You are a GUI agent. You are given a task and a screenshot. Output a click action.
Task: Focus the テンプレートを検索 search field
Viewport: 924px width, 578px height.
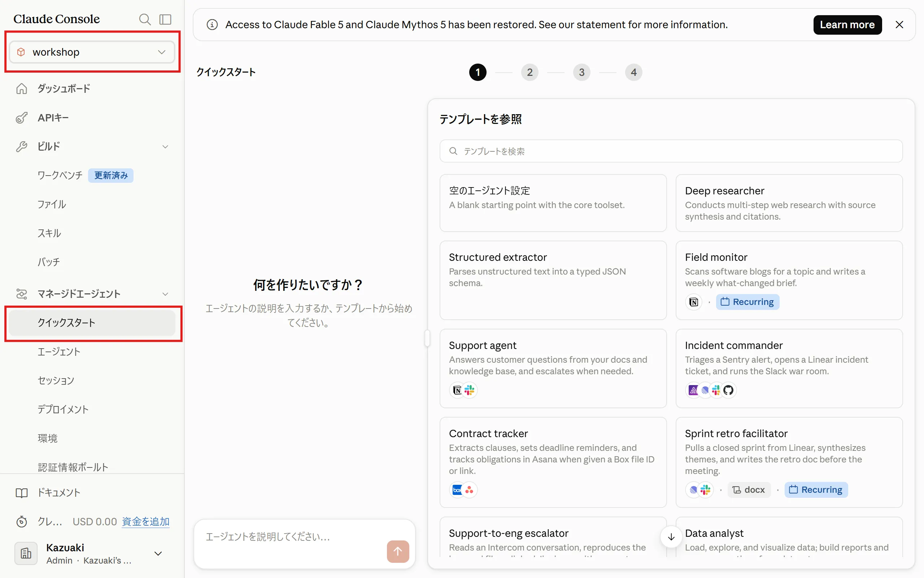[671, 151]
